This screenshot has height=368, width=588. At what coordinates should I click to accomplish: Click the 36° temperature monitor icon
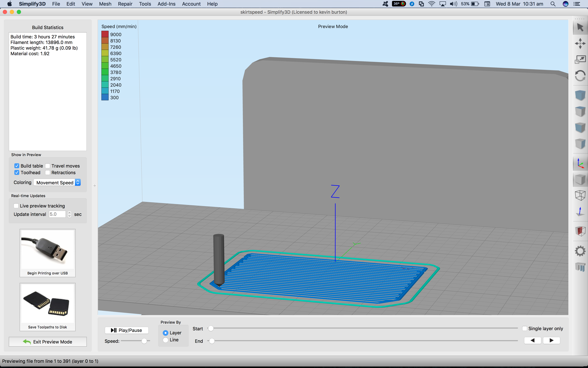pos(399,4)
